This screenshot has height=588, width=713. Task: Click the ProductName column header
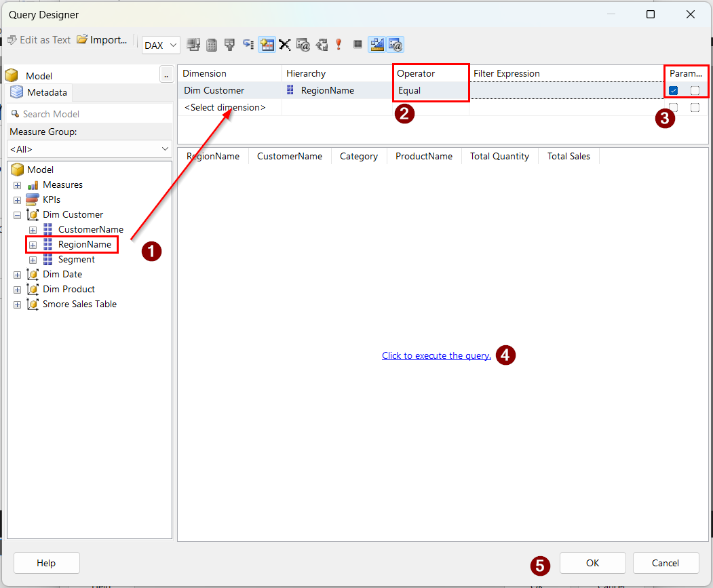coord(424,157)
